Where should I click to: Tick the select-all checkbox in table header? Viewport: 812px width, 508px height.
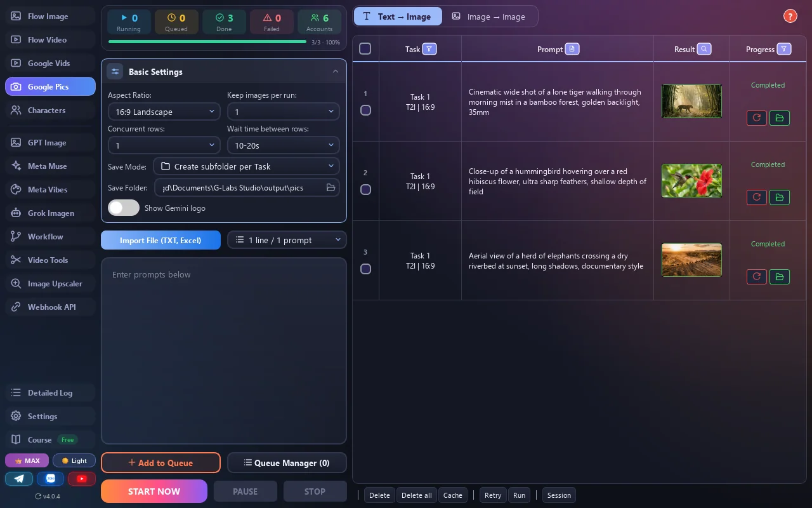point(365,49)
